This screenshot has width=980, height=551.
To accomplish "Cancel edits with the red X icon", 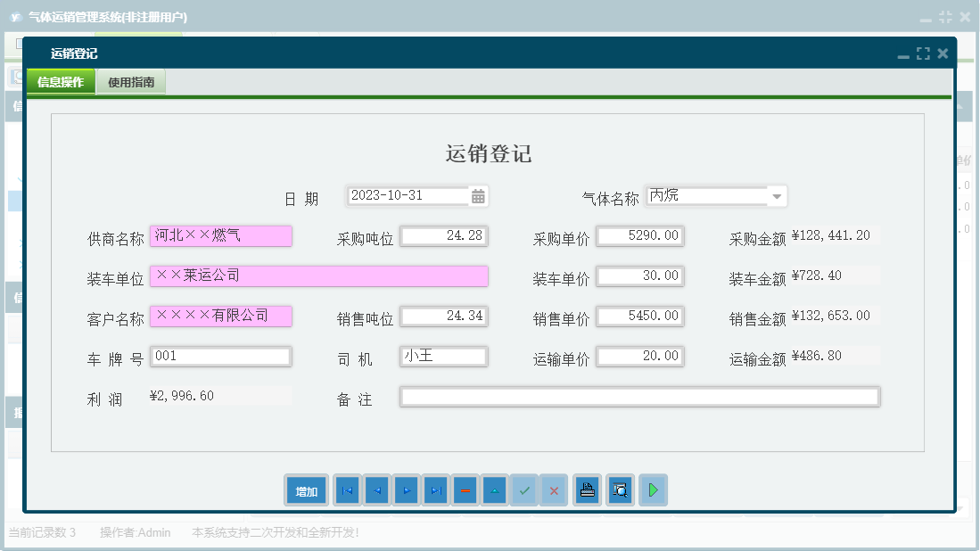I will (553, 489).
